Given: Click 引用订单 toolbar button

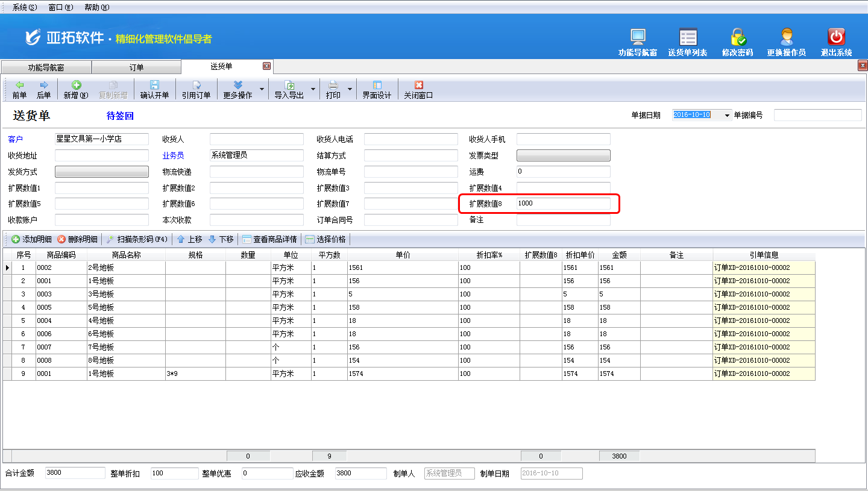Looking at the screenshot, I should pyautogui.click(x=196, y=89).
